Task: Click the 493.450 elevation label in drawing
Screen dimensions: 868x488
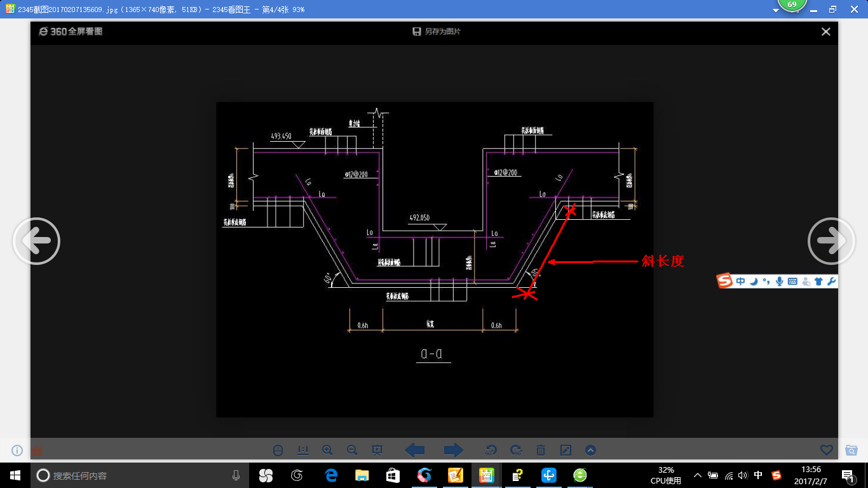Action: click(x=281, y=136)
